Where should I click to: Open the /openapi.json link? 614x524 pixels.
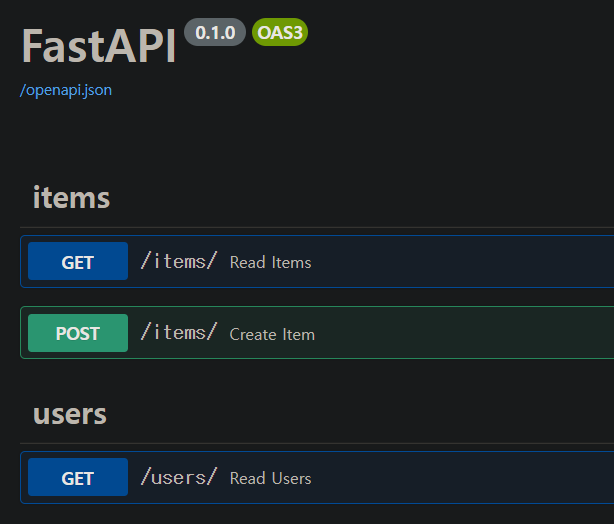66,90
